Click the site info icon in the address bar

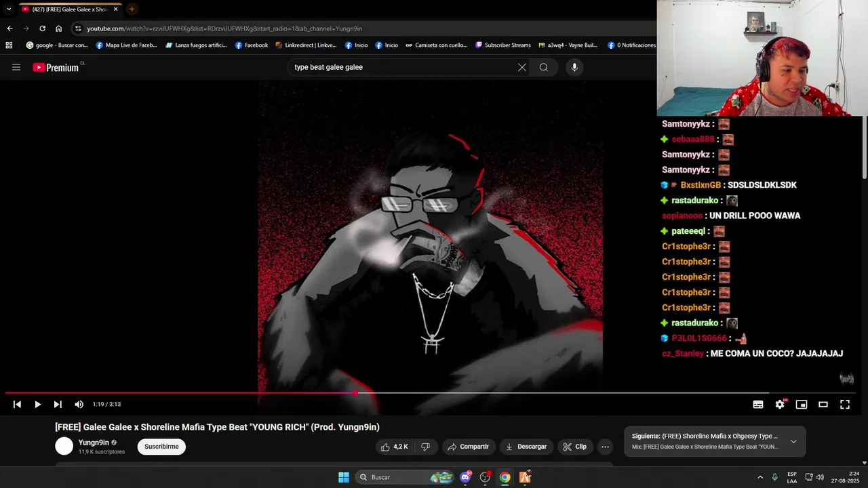(x=78, y=28)
